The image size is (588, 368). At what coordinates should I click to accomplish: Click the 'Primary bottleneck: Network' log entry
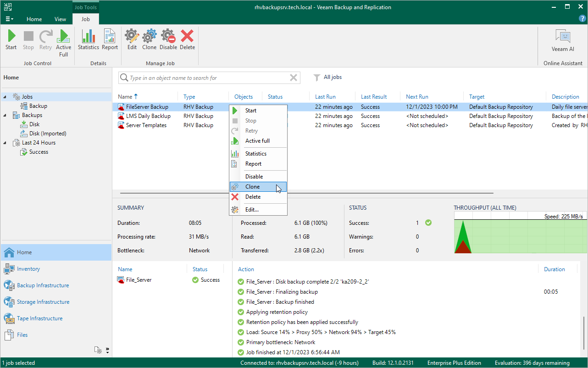pos(280,342)
